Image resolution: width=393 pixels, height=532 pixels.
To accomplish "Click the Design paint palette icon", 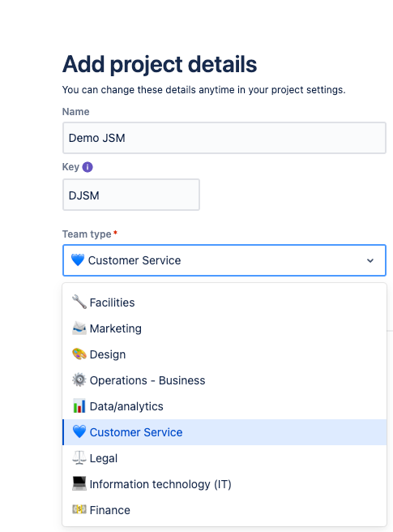I will click(x=79, y=354).
